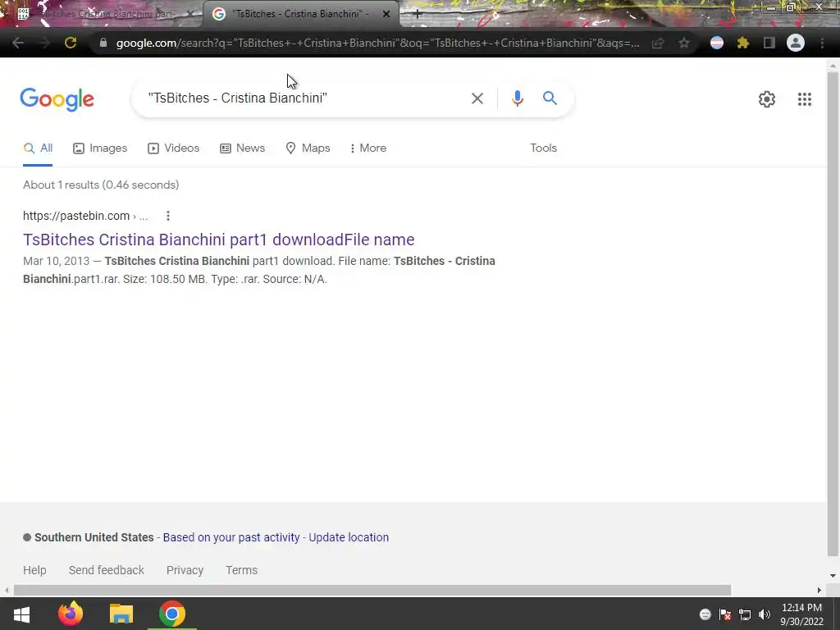Open Google quick settings gear

(x=767, y=99)
